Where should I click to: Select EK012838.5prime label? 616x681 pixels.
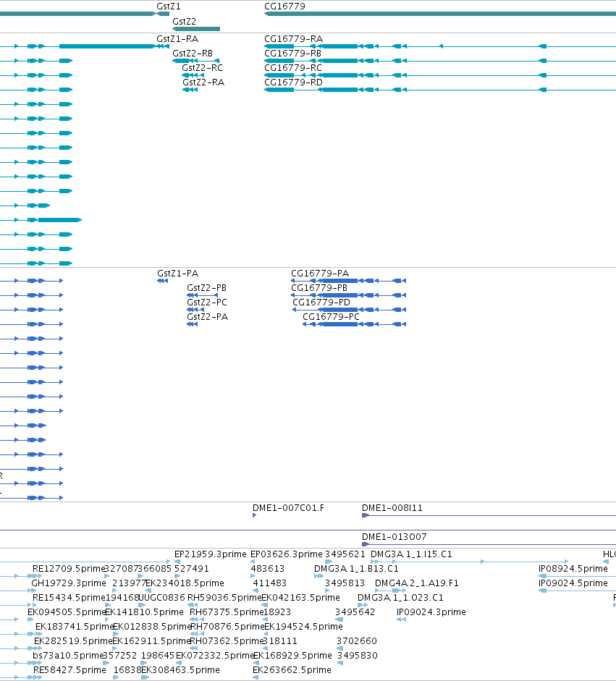coord(151,627)
